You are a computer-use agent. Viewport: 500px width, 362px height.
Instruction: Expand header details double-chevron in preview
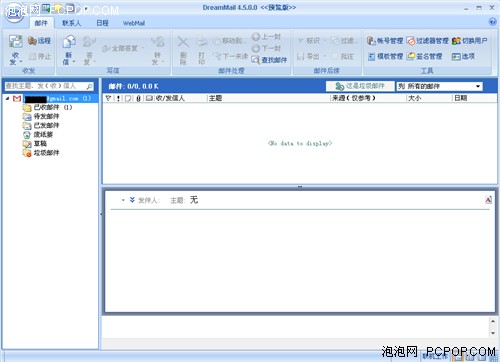[x=132, y=200]
